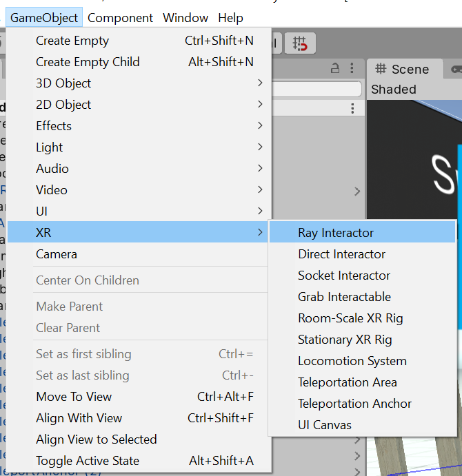
Task: Select Move To View
Action: point(139,397)
